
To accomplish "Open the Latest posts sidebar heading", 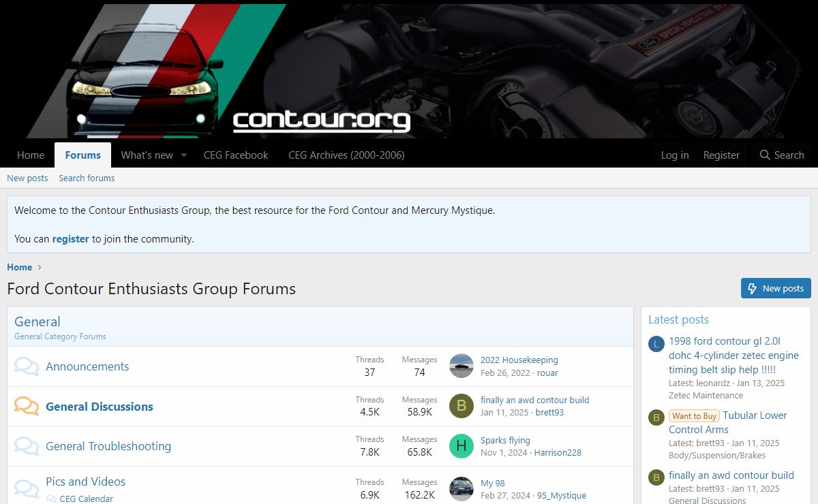I will [x=678, y=319].
